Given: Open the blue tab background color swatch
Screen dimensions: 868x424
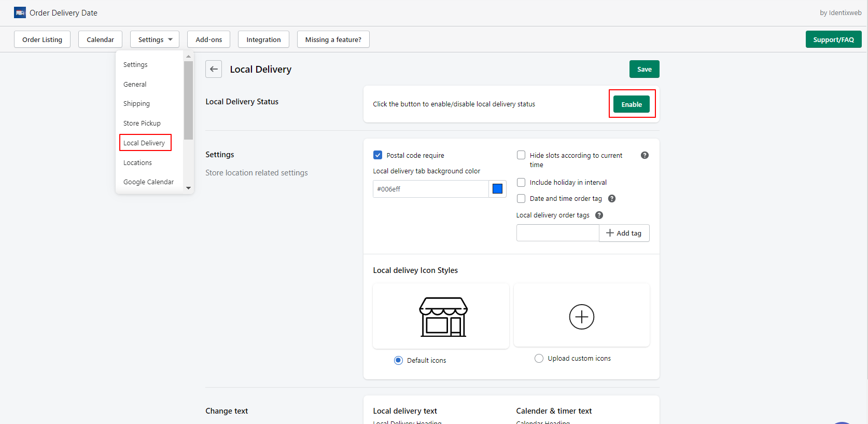Looking at the screenshot, I should (497, 189).
